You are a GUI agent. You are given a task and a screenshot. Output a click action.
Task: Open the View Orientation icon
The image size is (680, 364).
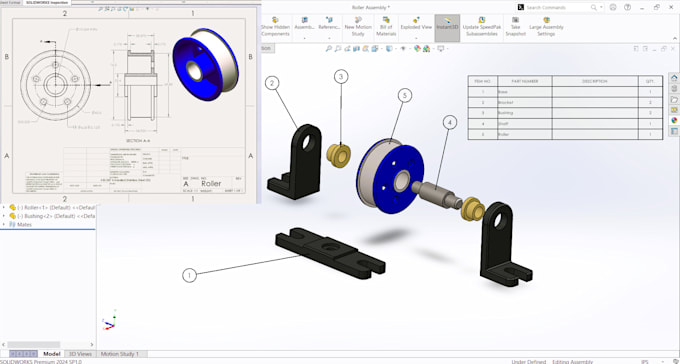(x=375, y=49)
